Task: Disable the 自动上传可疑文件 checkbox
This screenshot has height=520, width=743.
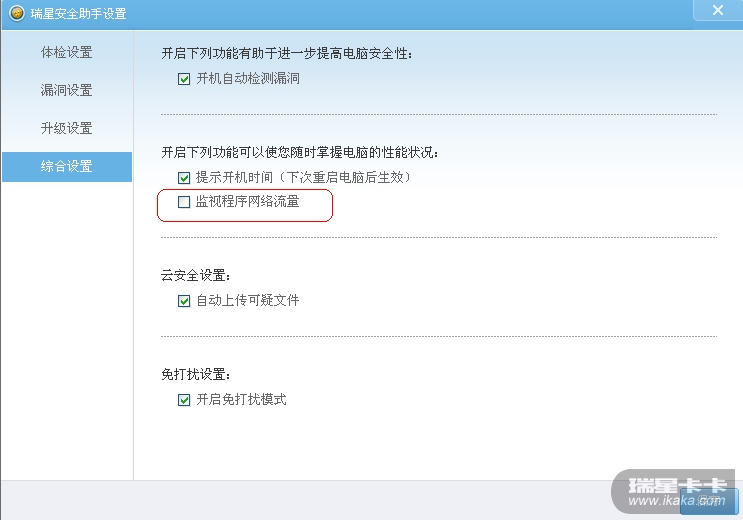Action: click(184, 301)
